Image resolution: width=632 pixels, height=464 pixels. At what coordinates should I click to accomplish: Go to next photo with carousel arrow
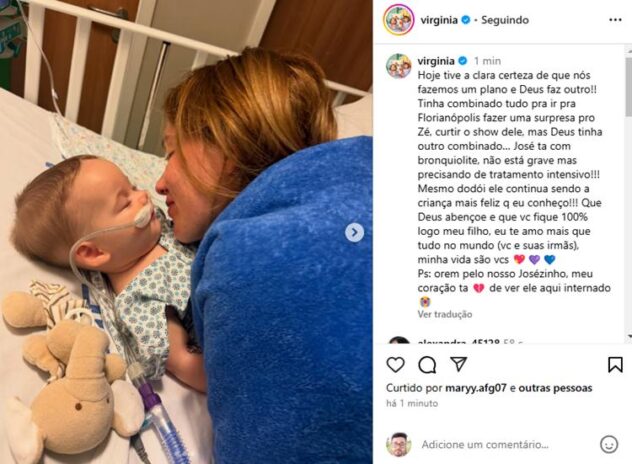[x=354, y=233]
